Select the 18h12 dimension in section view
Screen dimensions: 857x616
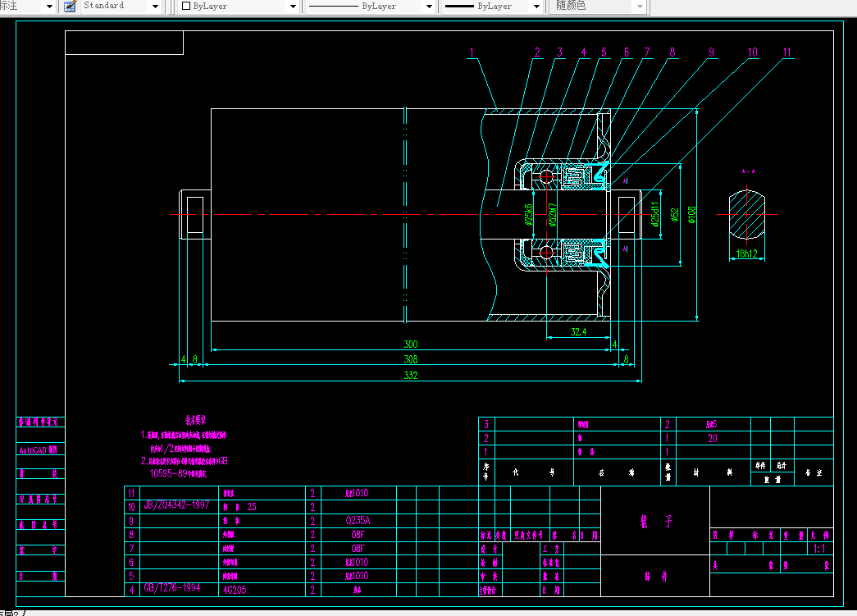pos(746,253)
